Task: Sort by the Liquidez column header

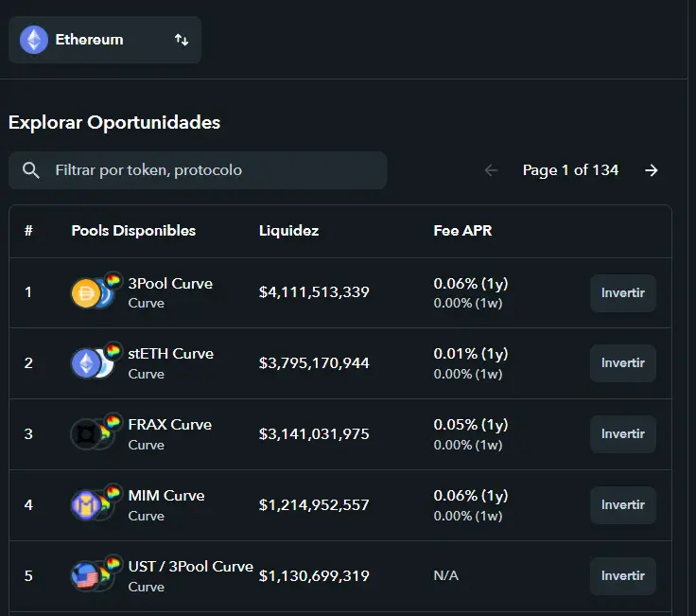Action: click(288, 231)
